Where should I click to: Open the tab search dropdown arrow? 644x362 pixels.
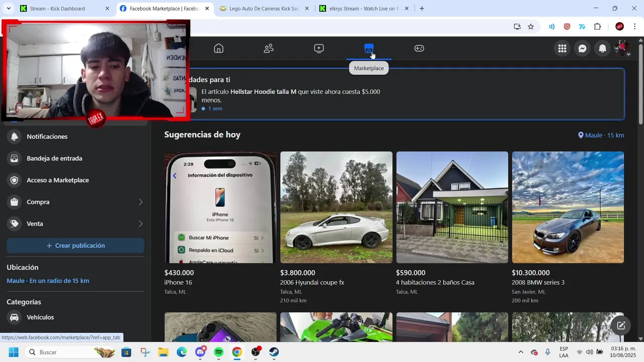(8, 9)
